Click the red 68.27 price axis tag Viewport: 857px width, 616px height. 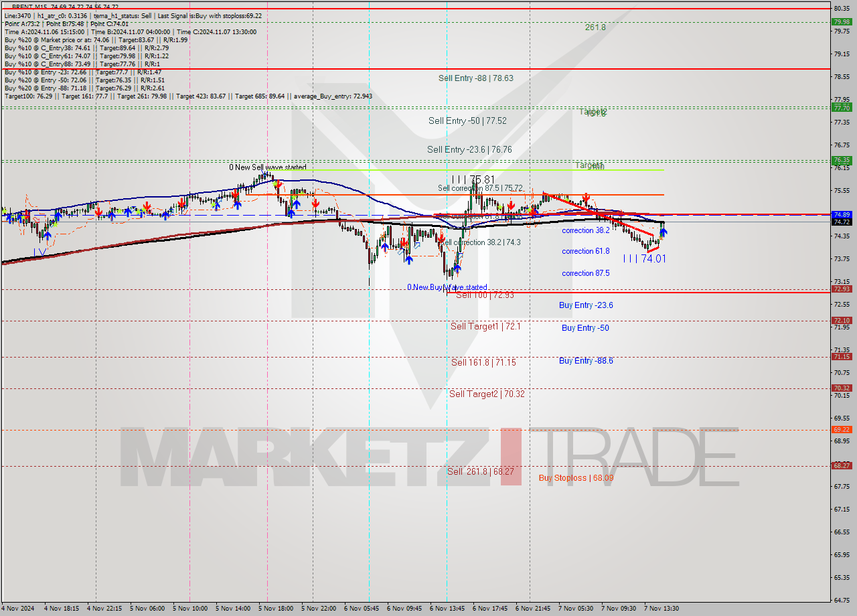pos(842,465)
